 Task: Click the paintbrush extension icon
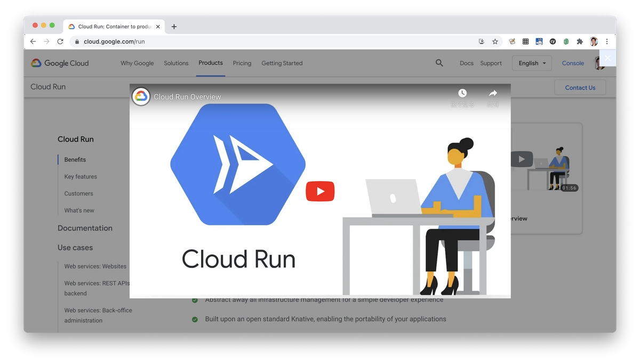pos(512,41)
